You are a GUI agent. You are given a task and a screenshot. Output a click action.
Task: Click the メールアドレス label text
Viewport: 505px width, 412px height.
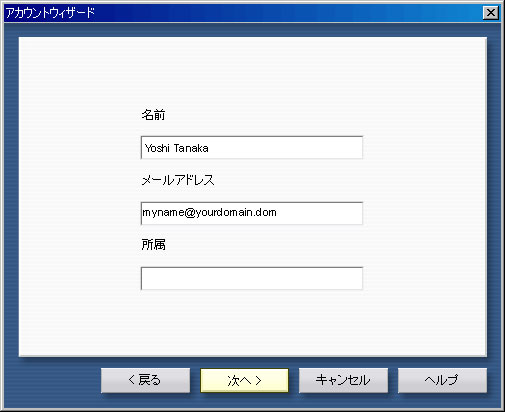178,180
